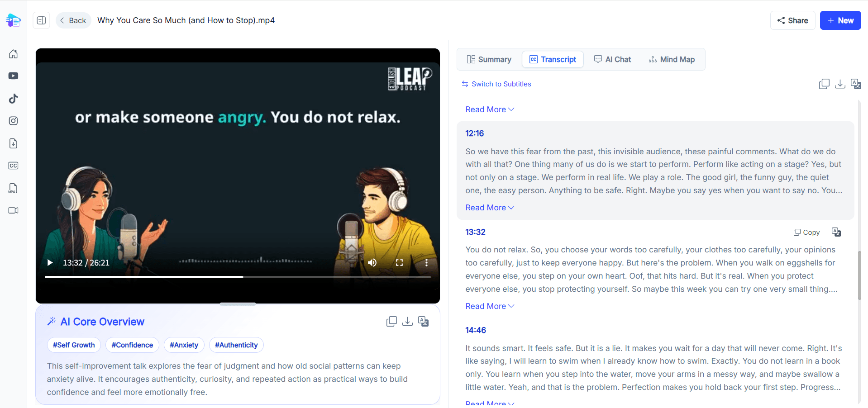Click the video title text
The height and width of the screenshot is (408, 868).
(186, 20)
